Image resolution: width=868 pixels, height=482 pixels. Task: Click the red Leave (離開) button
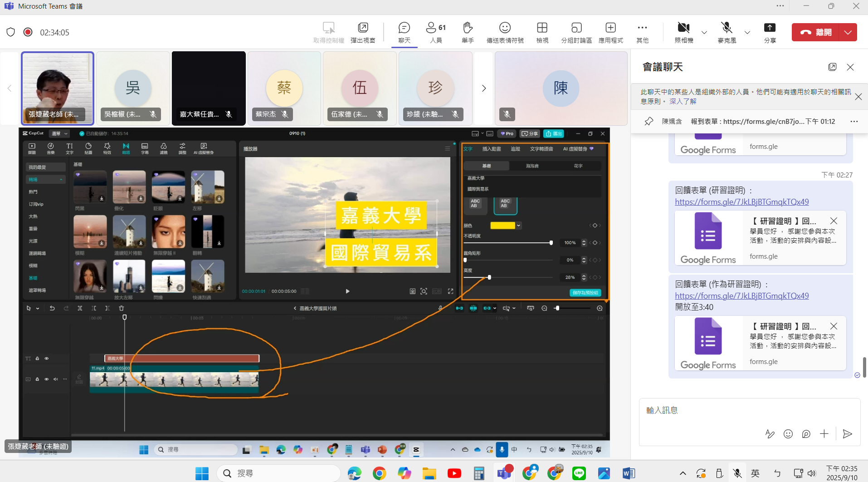pyautogui.click(x=816, y=32)
